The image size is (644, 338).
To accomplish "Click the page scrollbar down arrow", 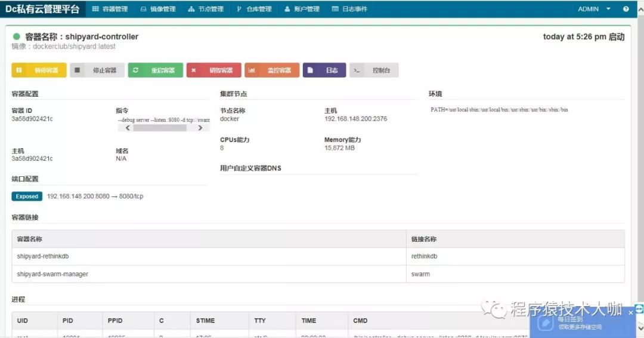I will pos(640,327).
